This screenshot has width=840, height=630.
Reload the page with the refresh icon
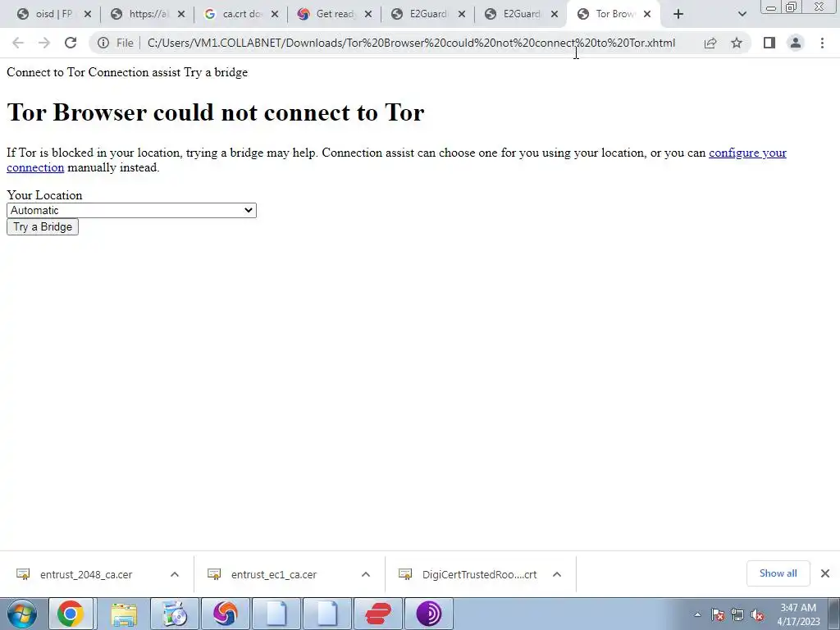(x=71, y=43)
